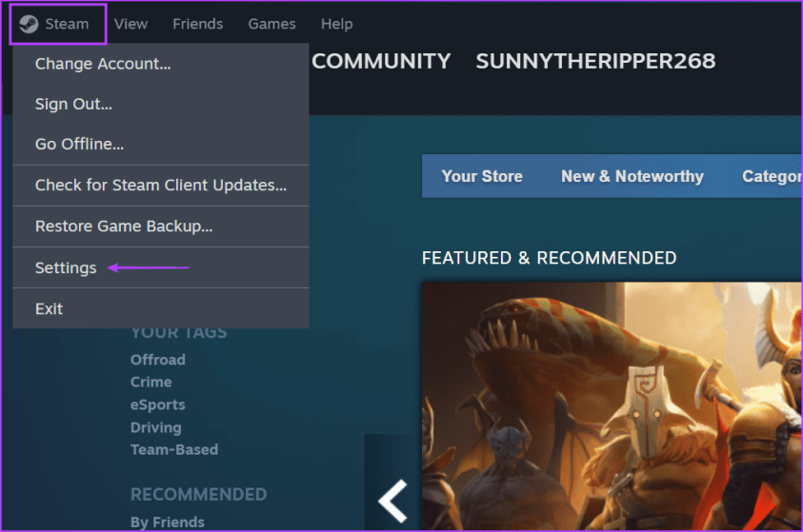Browse the Team-Based tag

(174, 449)
